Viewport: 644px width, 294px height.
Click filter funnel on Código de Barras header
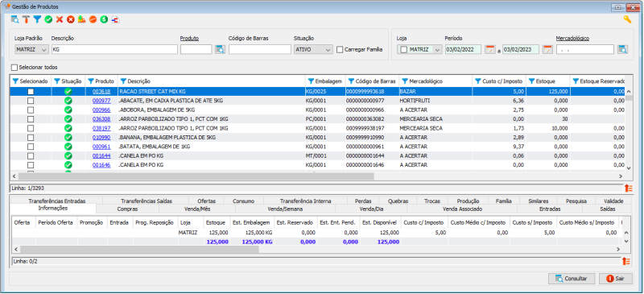coord(351,81)
